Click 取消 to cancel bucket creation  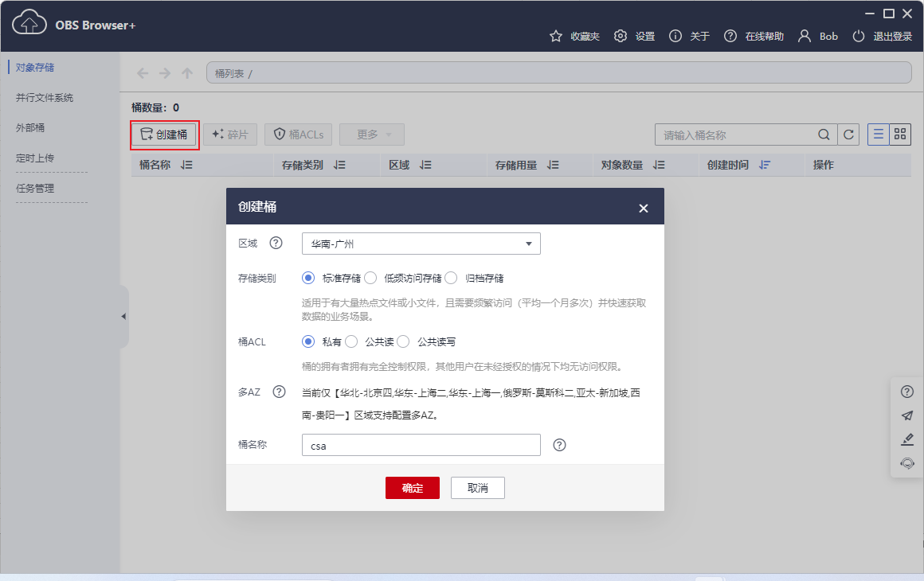[x=477, y=488]
